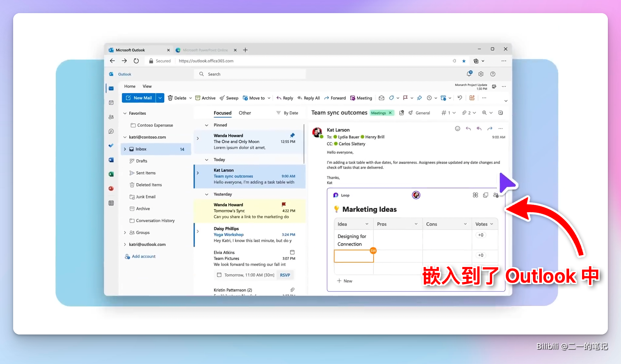Vote +0 on Designing for Connection

(481, 235)
